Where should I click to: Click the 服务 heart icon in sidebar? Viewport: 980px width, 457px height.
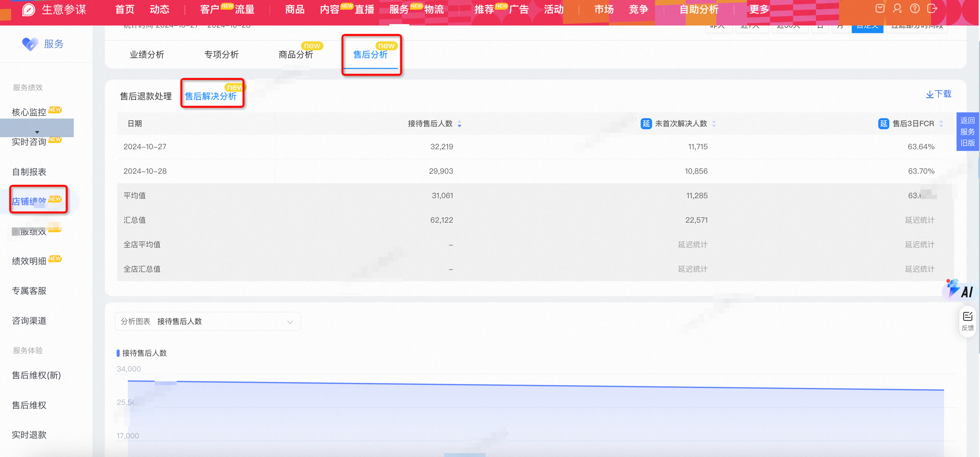(30, 44)
